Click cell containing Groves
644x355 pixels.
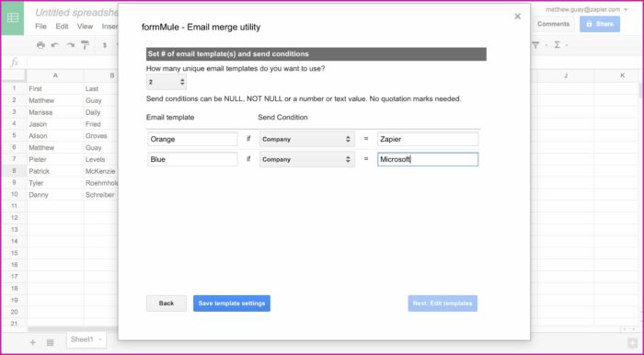pyautogui.click(x=101, y=136)
